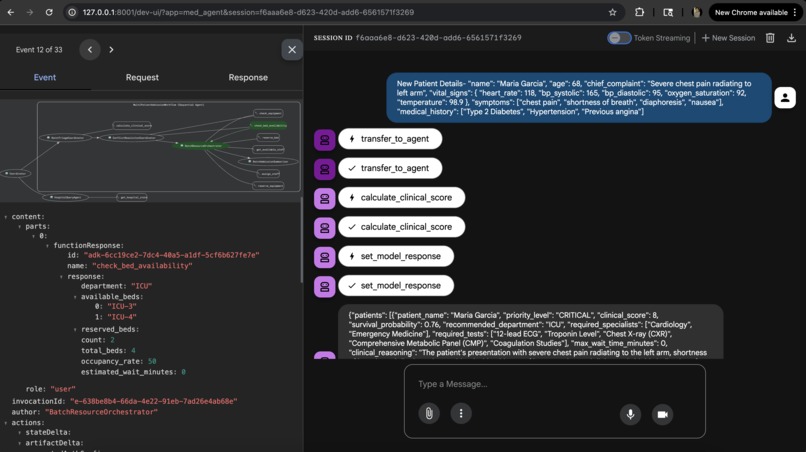The image size is (806, 452).
Task: Switch to the Event tab
Action: pos(45,77)
